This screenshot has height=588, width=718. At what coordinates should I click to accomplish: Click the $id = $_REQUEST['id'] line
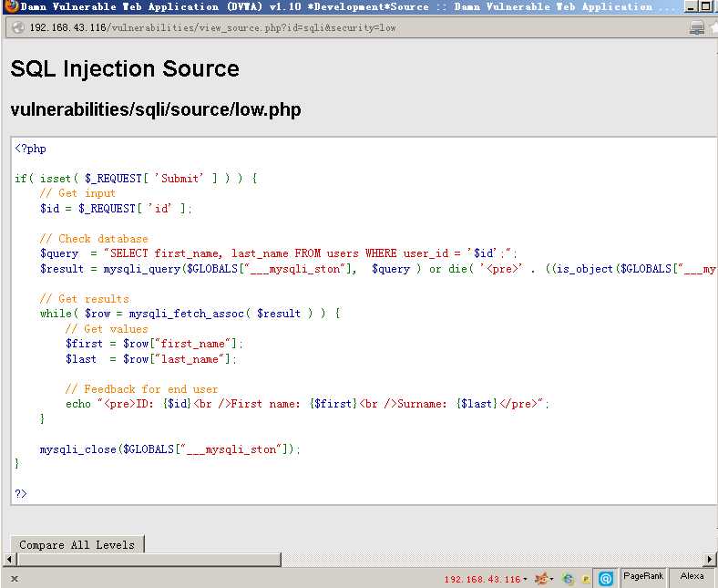116,209
